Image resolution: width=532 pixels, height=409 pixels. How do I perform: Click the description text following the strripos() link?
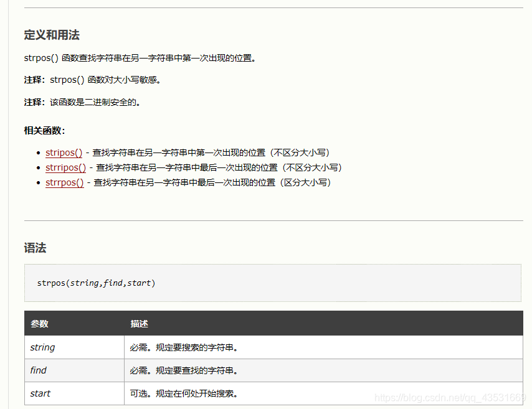[219, 167]
